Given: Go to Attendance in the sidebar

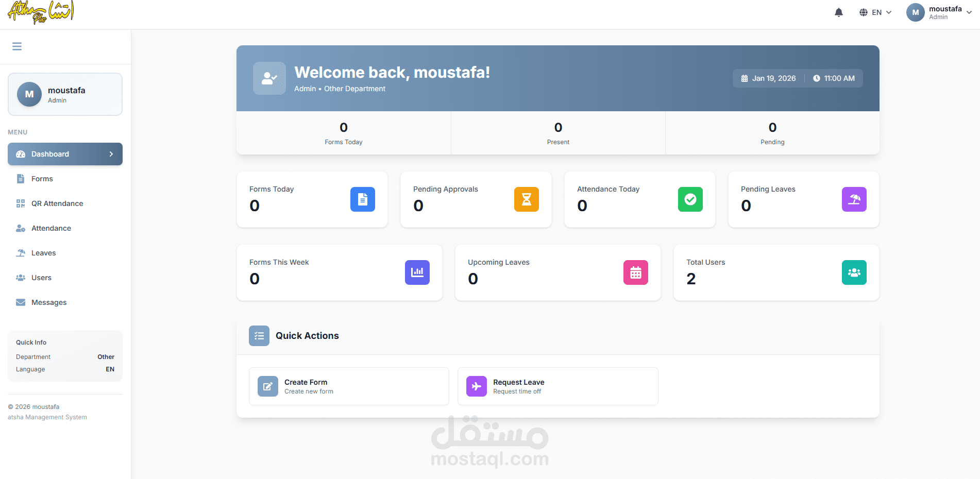Looking at the screenshot, I should [65, 228].
